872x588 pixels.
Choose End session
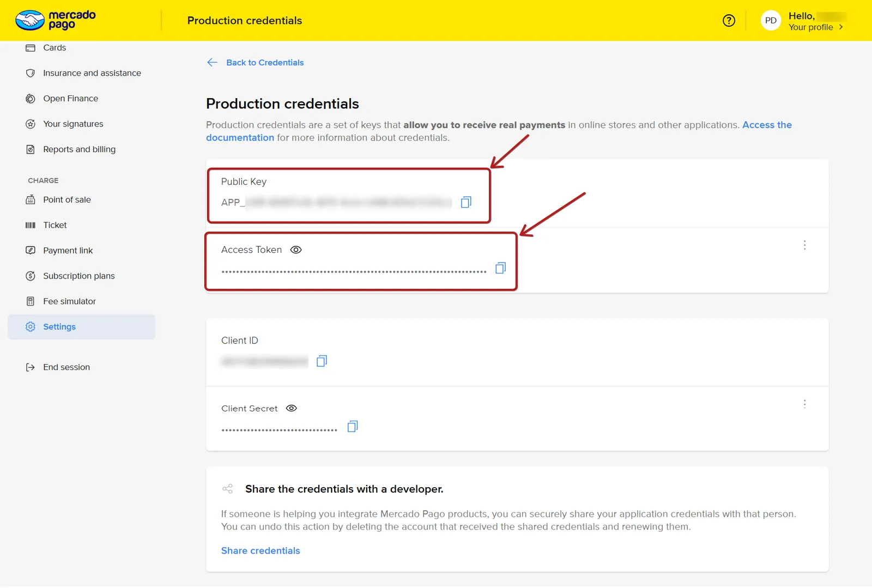point(66,367)
